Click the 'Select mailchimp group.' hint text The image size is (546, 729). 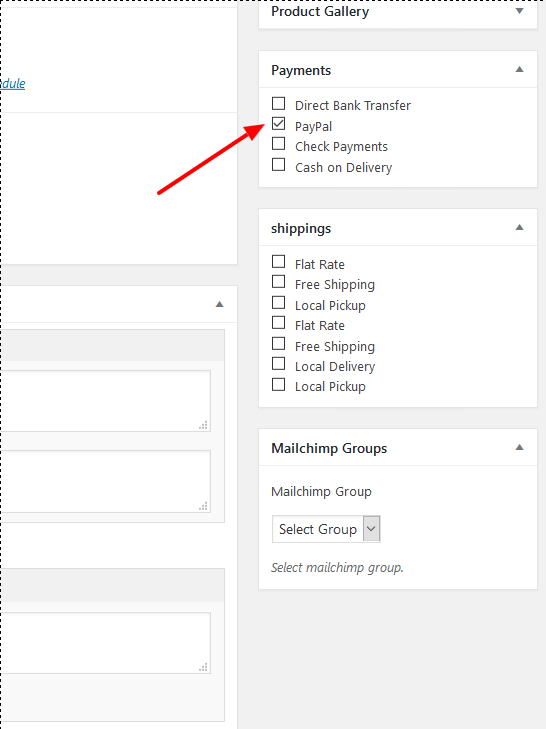337,568
